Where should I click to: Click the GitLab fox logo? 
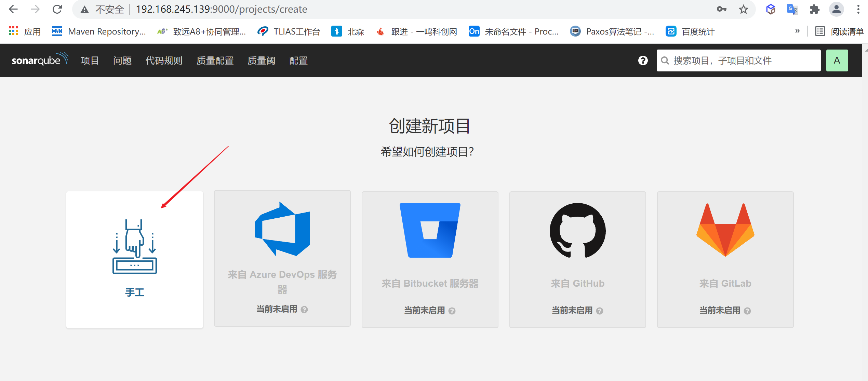tap(725, 230)
